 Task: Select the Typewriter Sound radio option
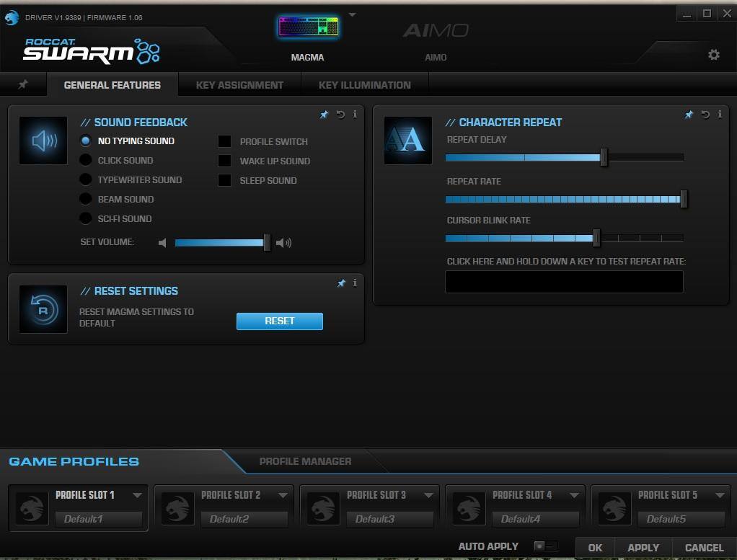coord(86,180)
